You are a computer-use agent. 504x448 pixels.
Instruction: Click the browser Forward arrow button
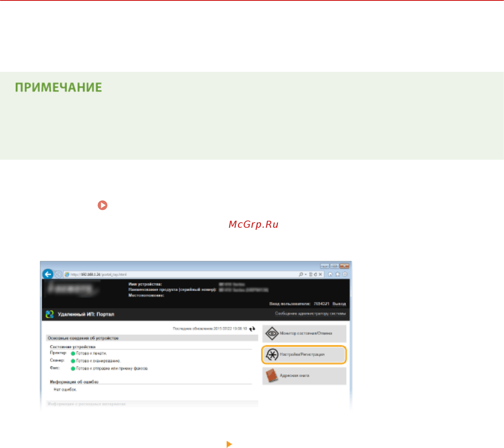coord(58,274)
